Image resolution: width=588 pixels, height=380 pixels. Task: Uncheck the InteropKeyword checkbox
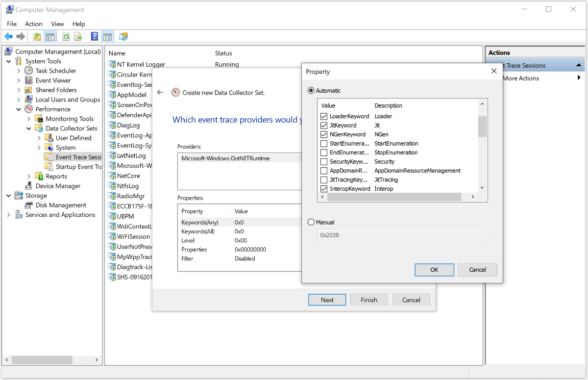tap(324, 189)
